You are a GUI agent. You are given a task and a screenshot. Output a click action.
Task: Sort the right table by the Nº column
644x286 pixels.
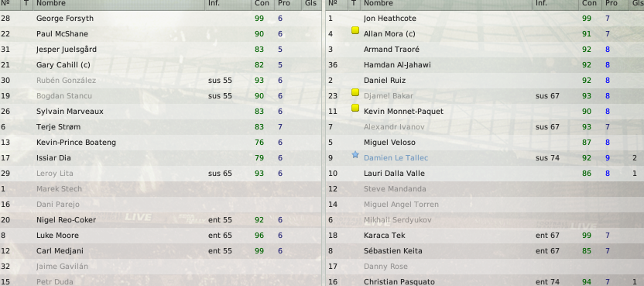[333, 3]
